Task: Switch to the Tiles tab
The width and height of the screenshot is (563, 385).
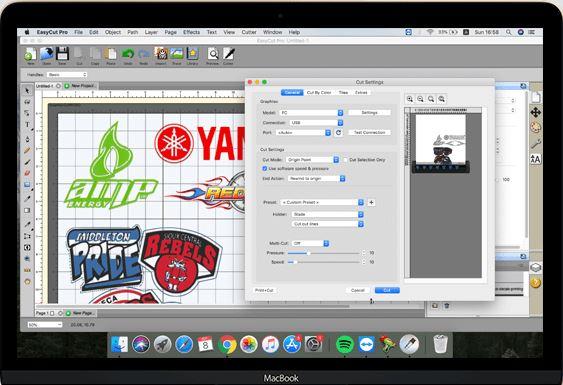Action: click(x=343, y=93)
